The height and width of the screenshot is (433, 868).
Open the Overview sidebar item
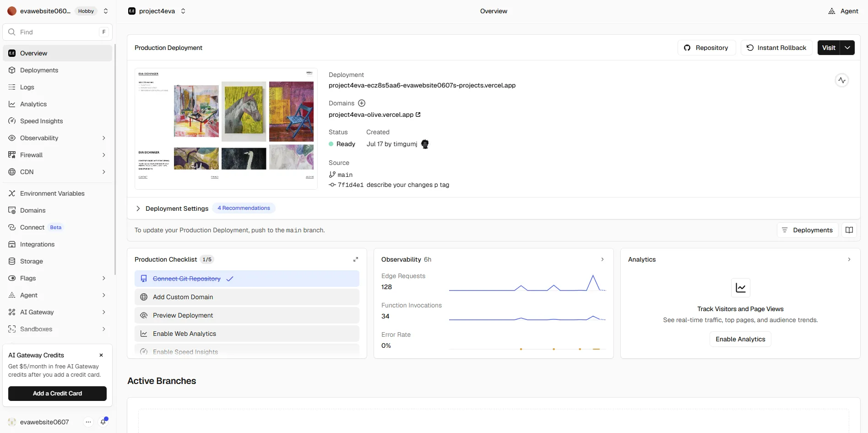click(x=57, y=53)
